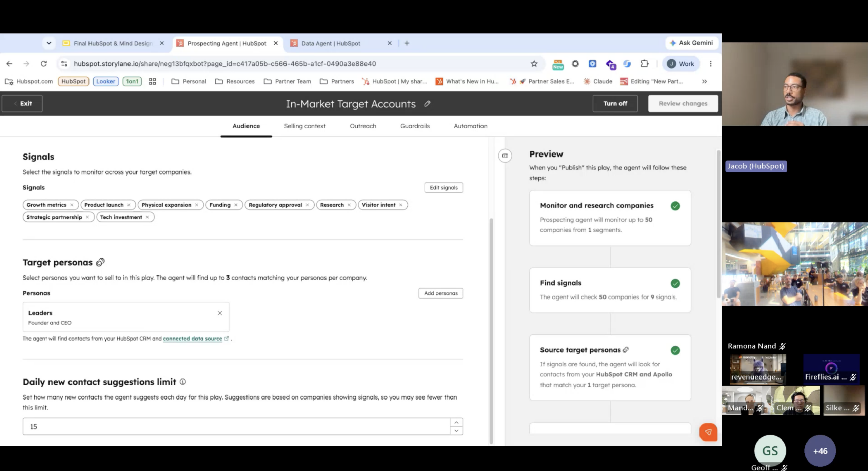Click the daily contact limit input field
The width and height of the screenshot is (868, 471).
[x=236, y=426]
